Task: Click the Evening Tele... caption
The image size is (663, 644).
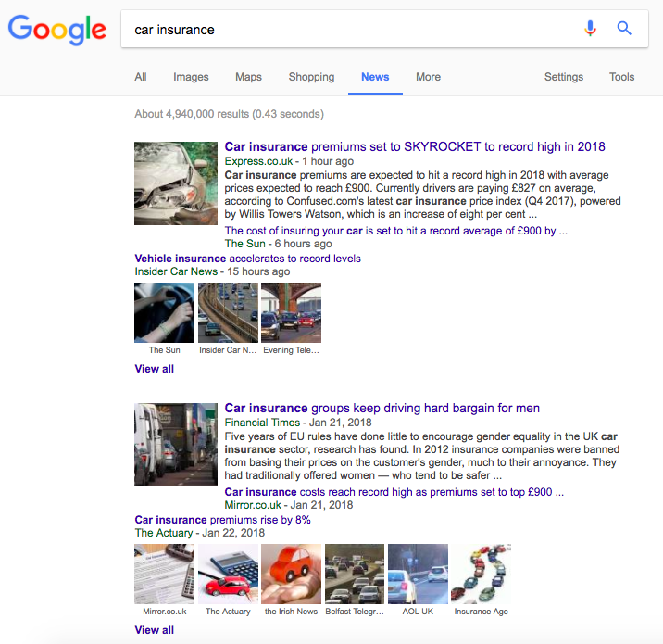Action: [x=292, y=350]
